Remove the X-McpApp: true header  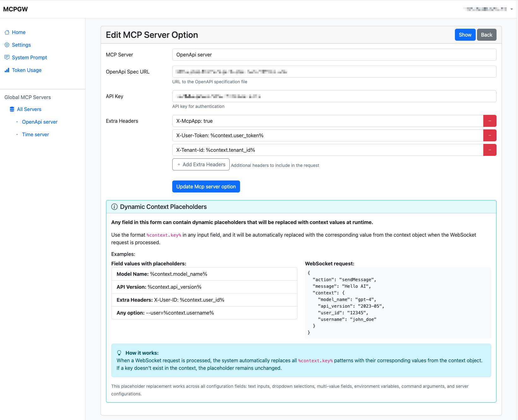point(490,121)
